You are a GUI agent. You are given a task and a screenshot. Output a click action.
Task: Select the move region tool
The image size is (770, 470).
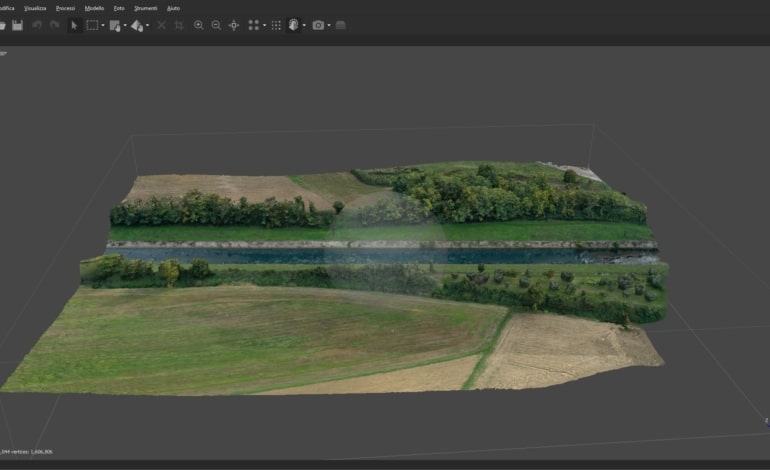[x=115, y=26]
